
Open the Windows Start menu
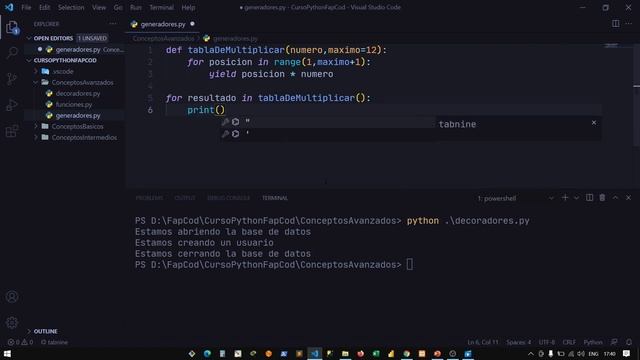point(7,353)
